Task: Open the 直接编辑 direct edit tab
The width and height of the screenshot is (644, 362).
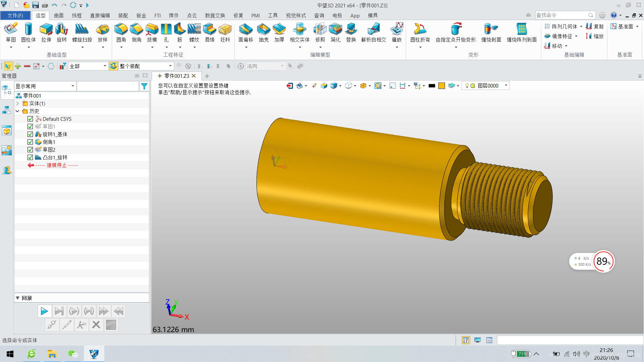Action: [100, 15]
